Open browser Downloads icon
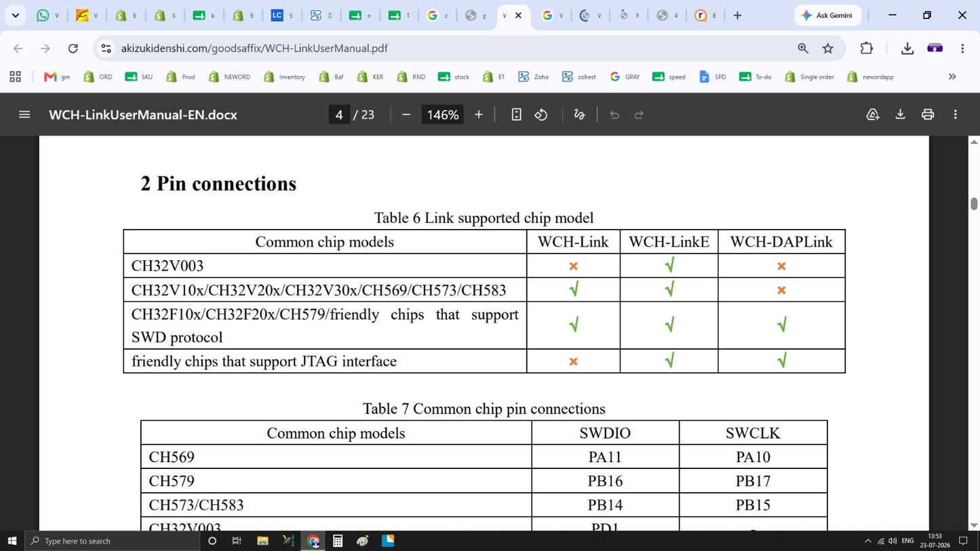The width and height of the screenshot is (980, 551). pos(907,48)
